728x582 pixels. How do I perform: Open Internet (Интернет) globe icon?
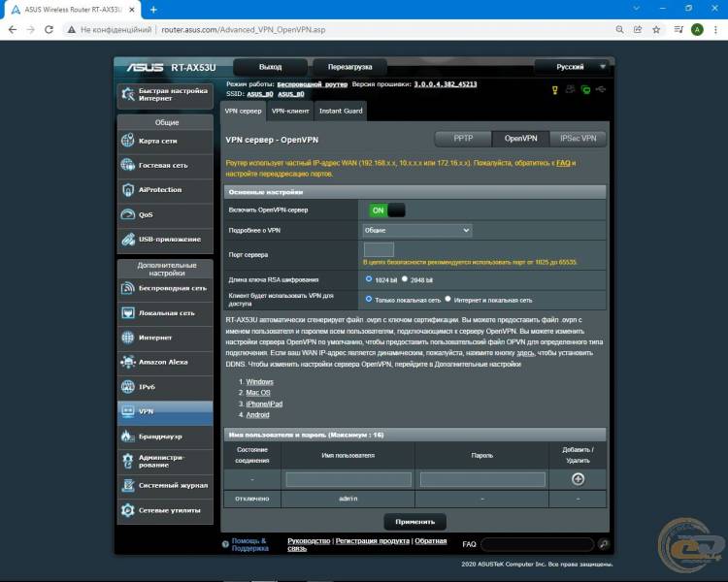(128, 338)
